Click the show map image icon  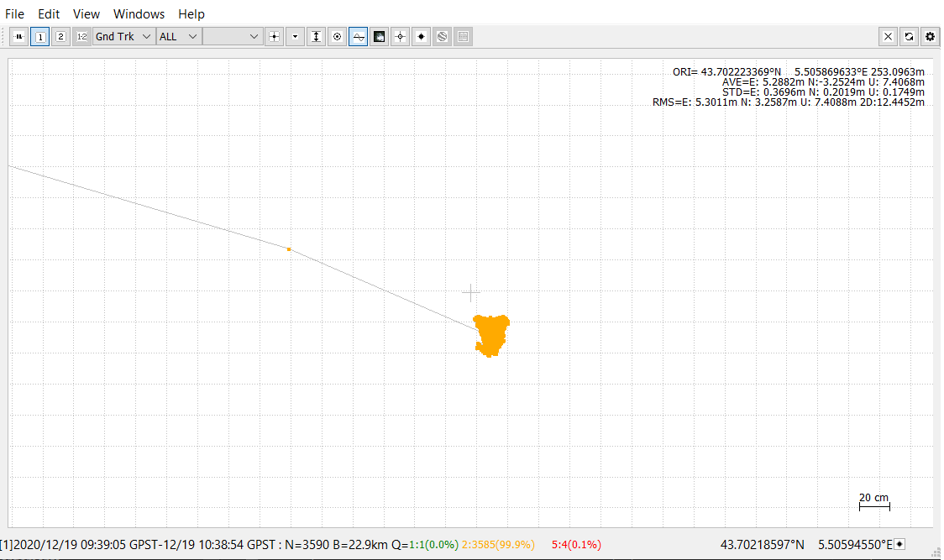pyautogui.click(x=380, y=37)
